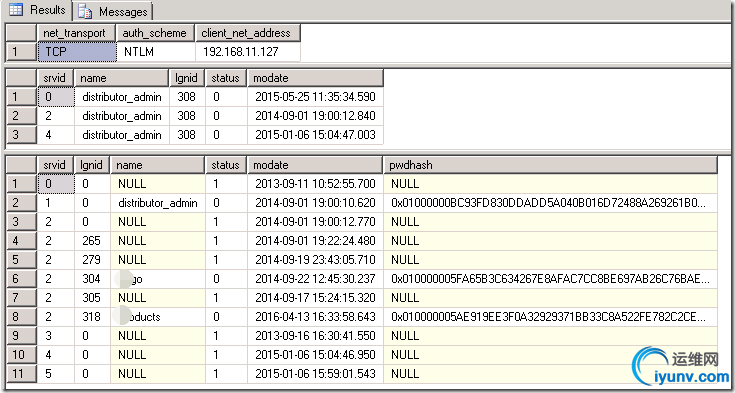Click lgnid cell 304
Screen dimensions: 735x393
92,279
